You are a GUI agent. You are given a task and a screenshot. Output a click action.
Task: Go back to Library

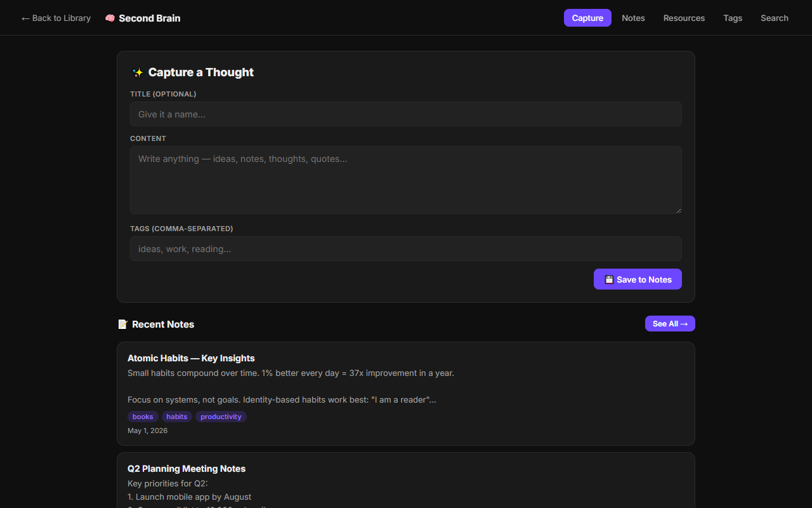point(56,18)
